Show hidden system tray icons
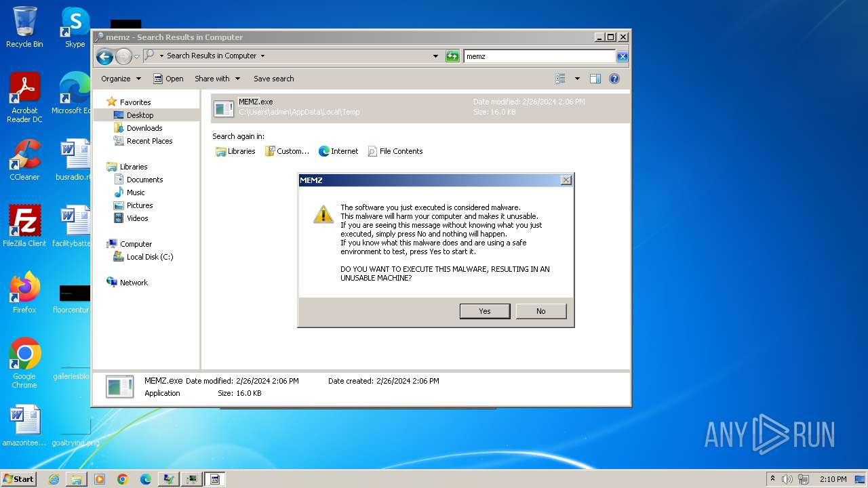This screenshot has height=488, width=868. click(x=772, y=479)
